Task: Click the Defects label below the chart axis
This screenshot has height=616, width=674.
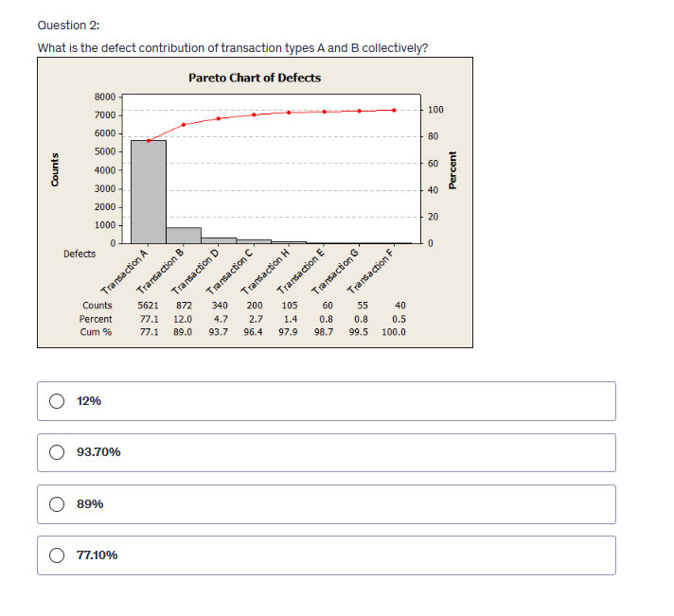Action: pyautogui.click(x=80, y=254)
